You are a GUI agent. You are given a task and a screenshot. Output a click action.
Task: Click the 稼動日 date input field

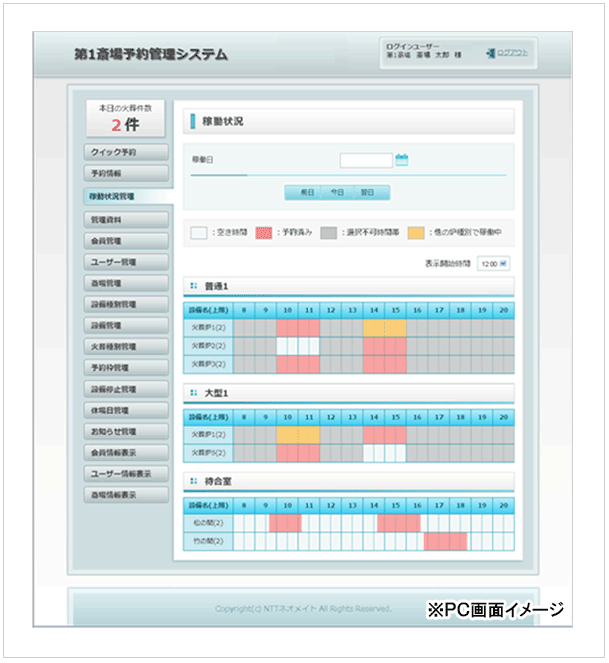point(366,159)
